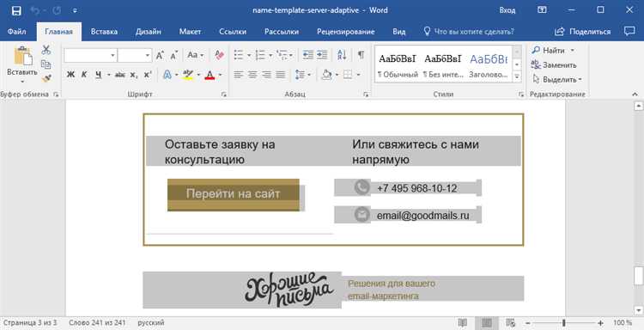Open the font size combo box
644x330 pixels.
click(135, 55)
